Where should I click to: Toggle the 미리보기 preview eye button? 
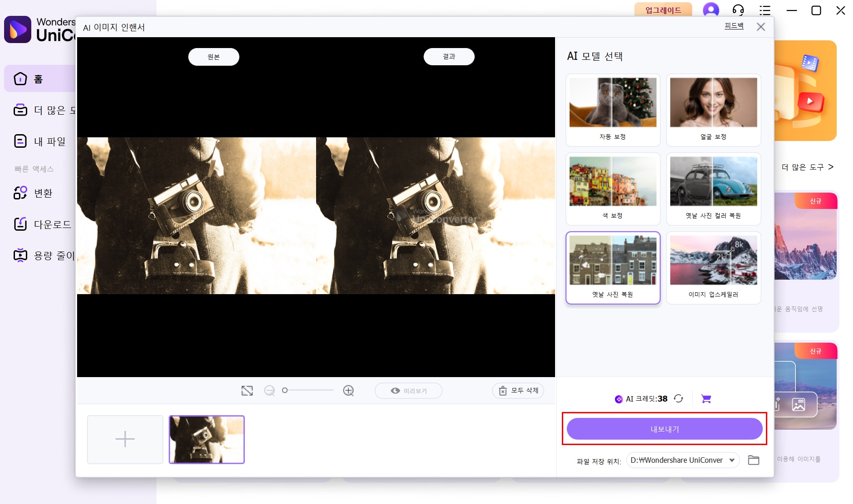click(408, 391)
